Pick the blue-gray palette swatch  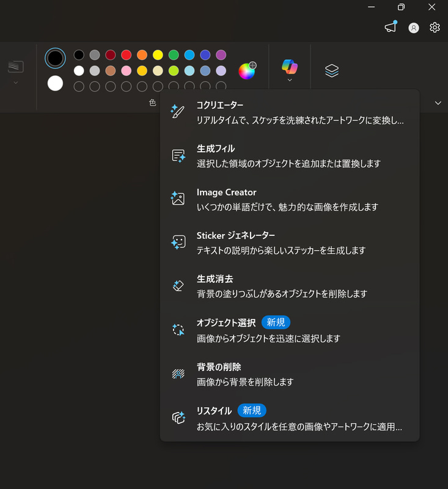coord(205,71)
